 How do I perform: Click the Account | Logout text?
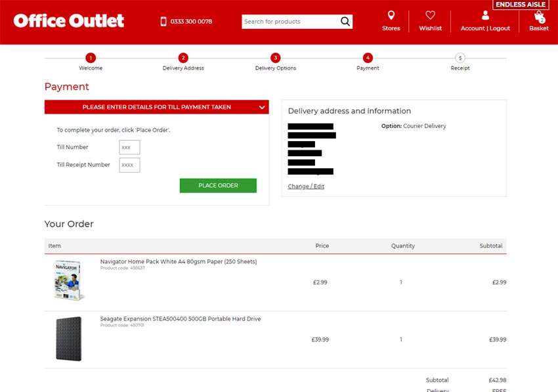click(485, 28)
